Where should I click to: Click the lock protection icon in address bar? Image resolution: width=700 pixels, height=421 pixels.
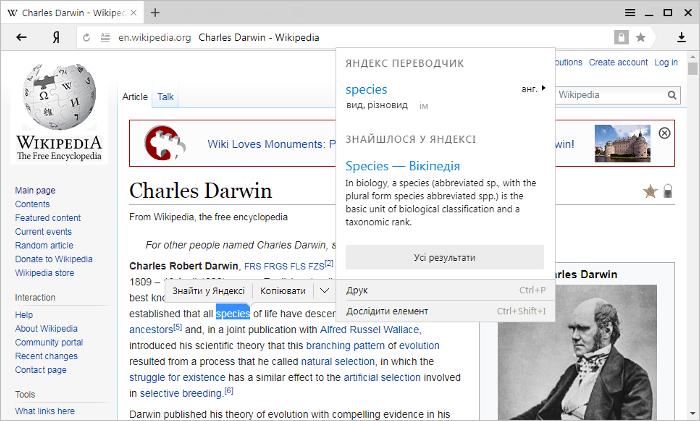point(621,37)
